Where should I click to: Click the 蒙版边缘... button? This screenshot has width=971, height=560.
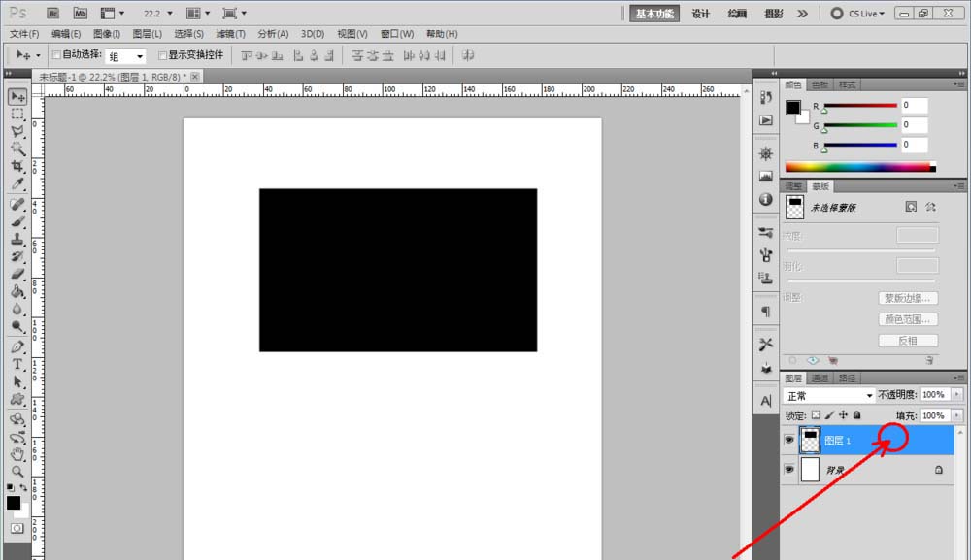pyautogui.click(x=908, y=298)
